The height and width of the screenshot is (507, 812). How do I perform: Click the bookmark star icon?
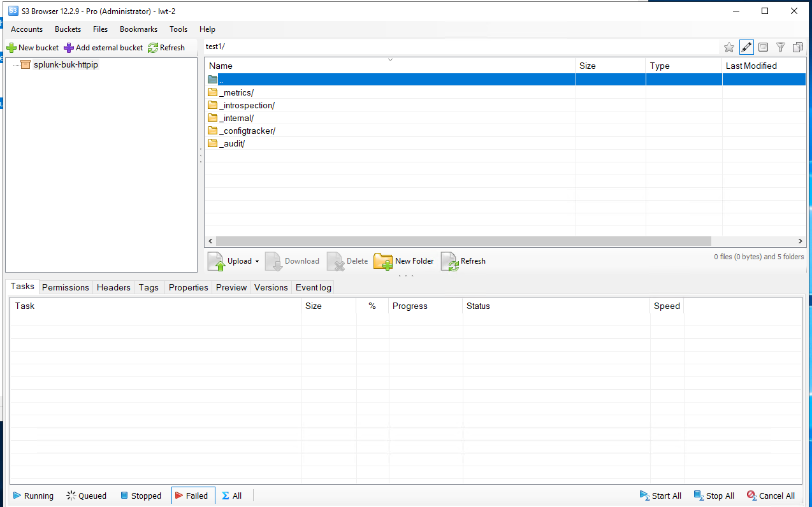click(x=729, y=47)
